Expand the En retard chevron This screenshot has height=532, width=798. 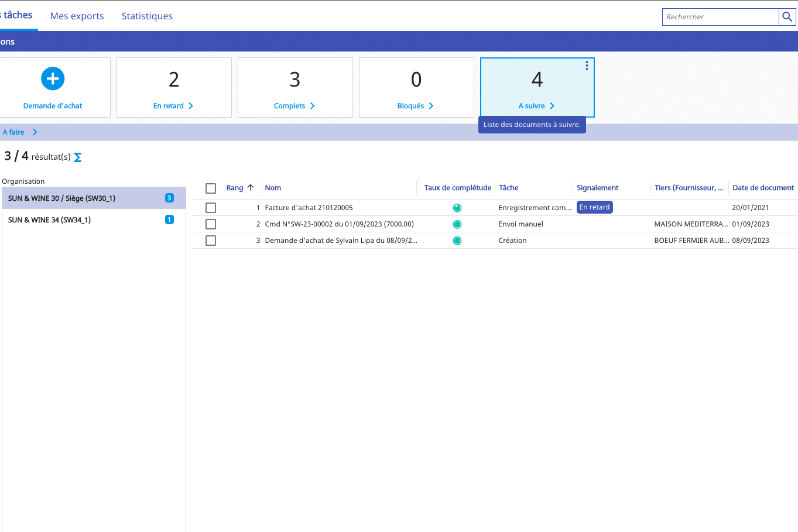pyautogui.click(x=191, y=106)
